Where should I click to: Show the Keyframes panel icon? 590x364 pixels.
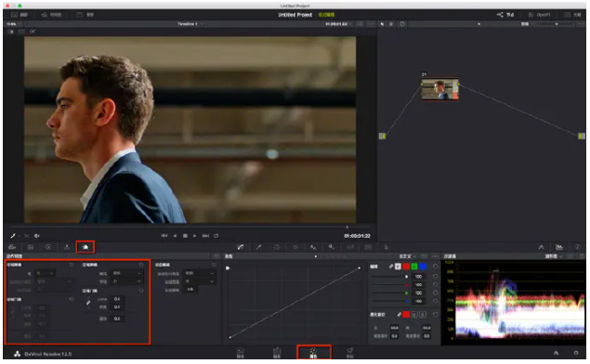pos(541,247)
